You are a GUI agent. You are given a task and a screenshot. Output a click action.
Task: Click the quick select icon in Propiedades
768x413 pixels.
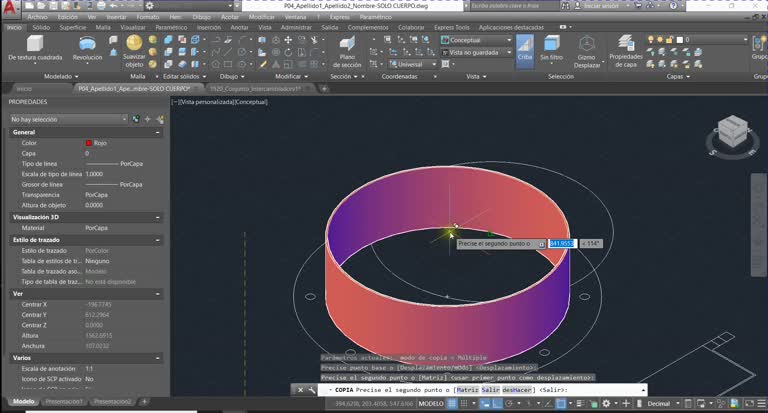160,119
